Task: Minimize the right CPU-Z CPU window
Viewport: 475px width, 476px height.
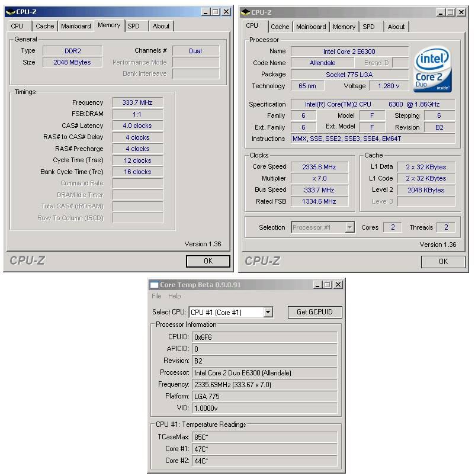Action: (x=441, y=12)
